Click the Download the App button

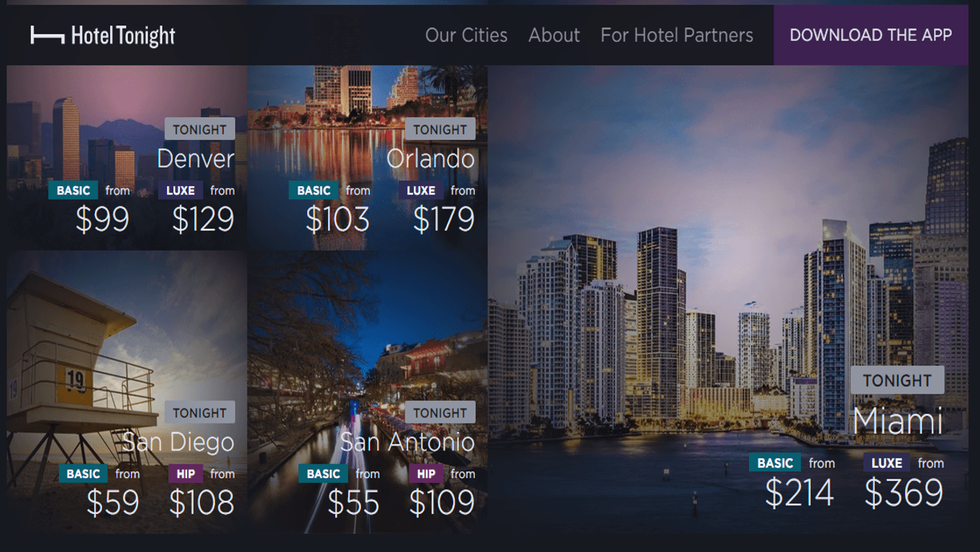[x=871, y=35]
